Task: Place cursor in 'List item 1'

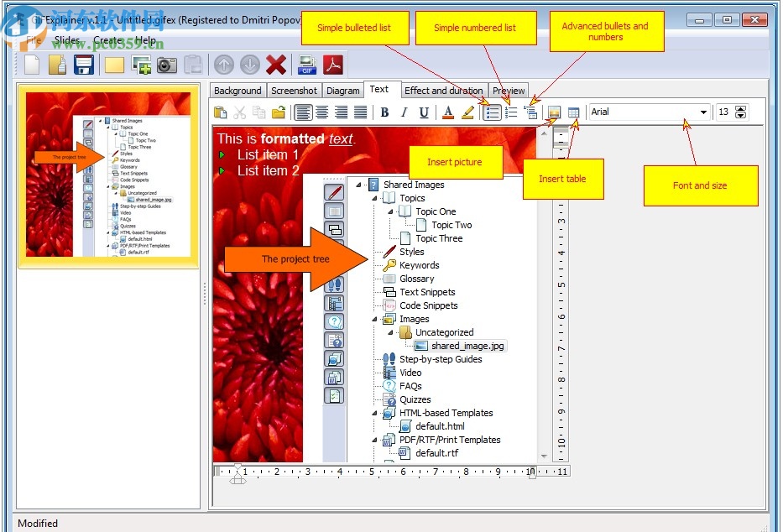Action: (268, 154)
